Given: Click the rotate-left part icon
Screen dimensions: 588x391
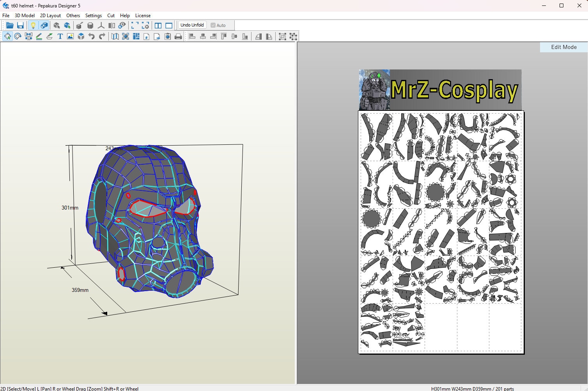Looking at the screenshot, I should [x=259, y=36].
